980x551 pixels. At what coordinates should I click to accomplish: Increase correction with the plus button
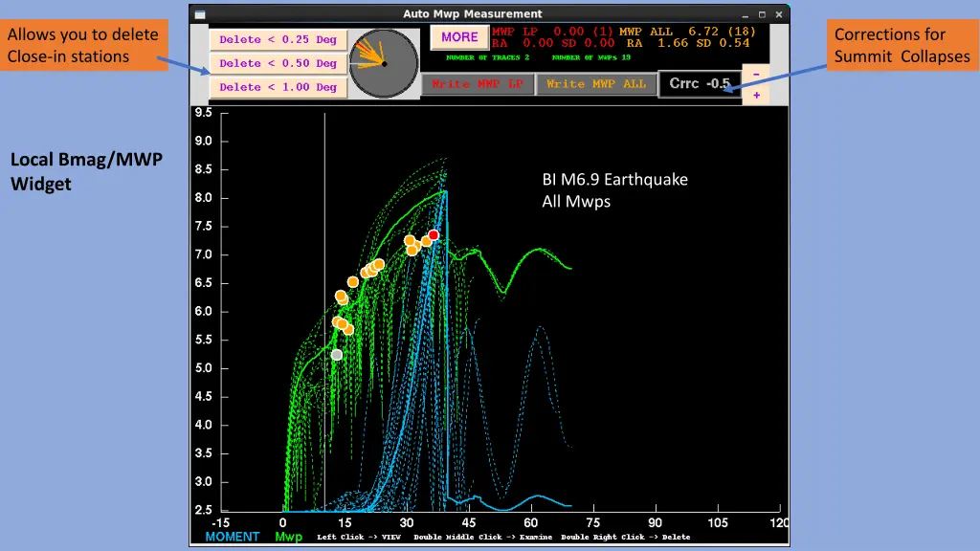click(756, 95)
